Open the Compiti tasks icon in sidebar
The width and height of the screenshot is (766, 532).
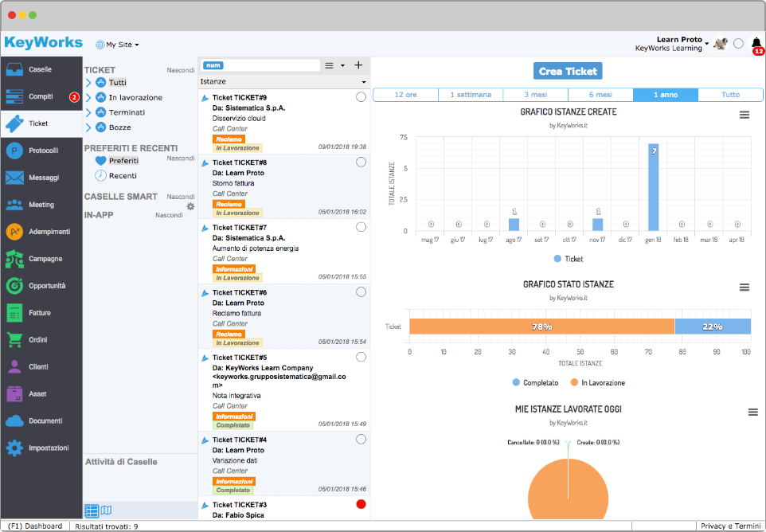coord(14,96)
